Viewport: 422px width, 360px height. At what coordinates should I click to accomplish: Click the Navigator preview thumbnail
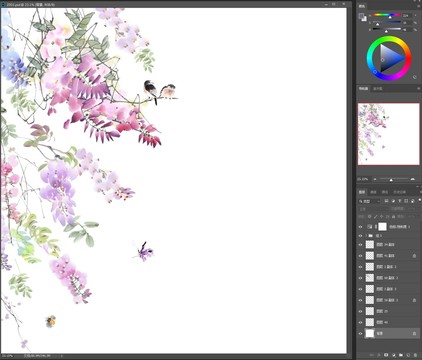[388, 134]
